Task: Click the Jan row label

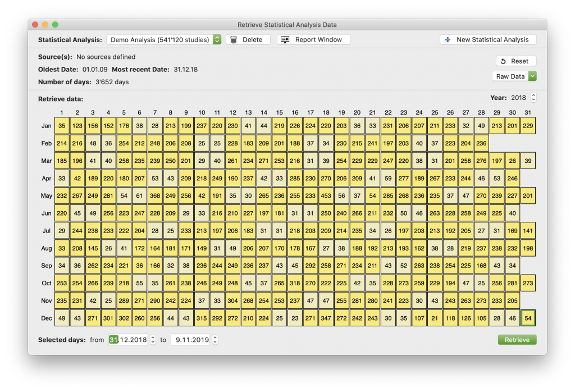Action: pos(46,126)
